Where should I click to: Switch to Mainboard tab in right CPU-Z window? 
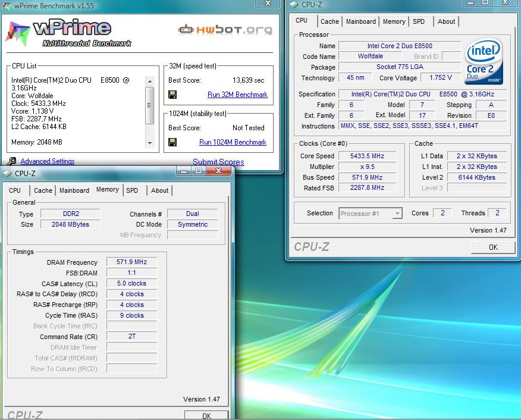pyautogui.click(x=361, y=21)
